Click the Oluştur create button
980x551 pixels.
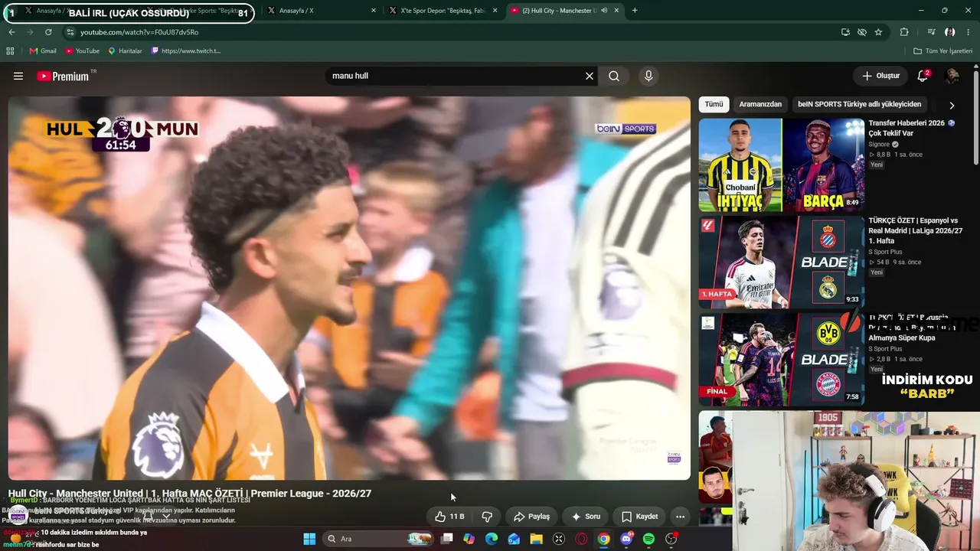pyautogui.click(x=880, y=76)
